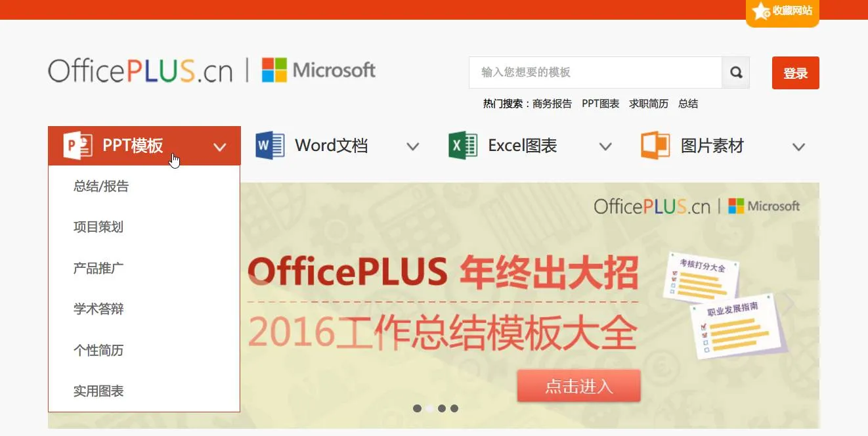The width and height of the screenshot is (868, 436).
Task: Click the magnifier search icon
Action: point(736,72)
